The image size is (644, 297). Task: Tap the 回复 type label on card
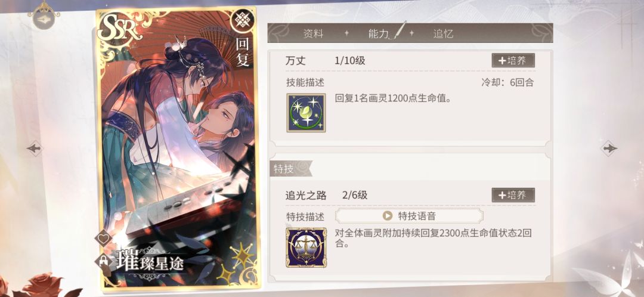click(x=242, y=52)
